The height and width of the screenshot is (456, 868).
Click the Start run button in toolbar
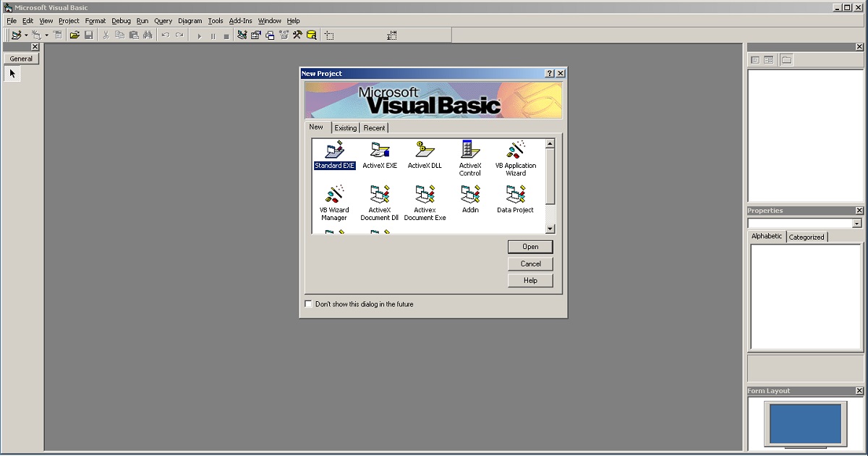199,35
